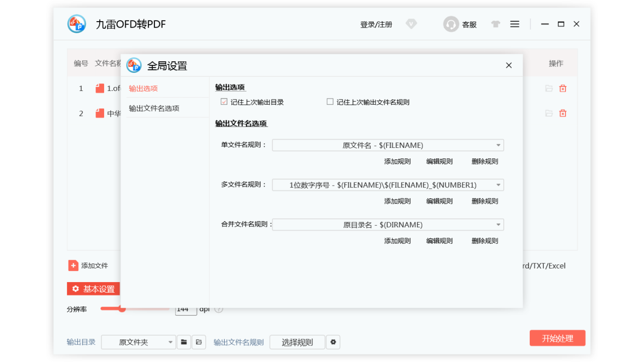Expand the 多文件名规则 dropdown
The height and width of the screenshot is (362, 644).
click(387, 185)
